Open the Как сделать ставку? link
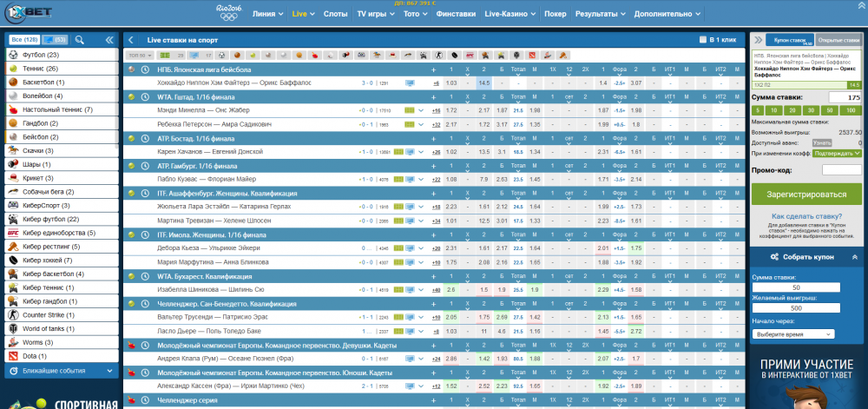The width and height of the screenshot is (868, 409). tap(807, 217)
